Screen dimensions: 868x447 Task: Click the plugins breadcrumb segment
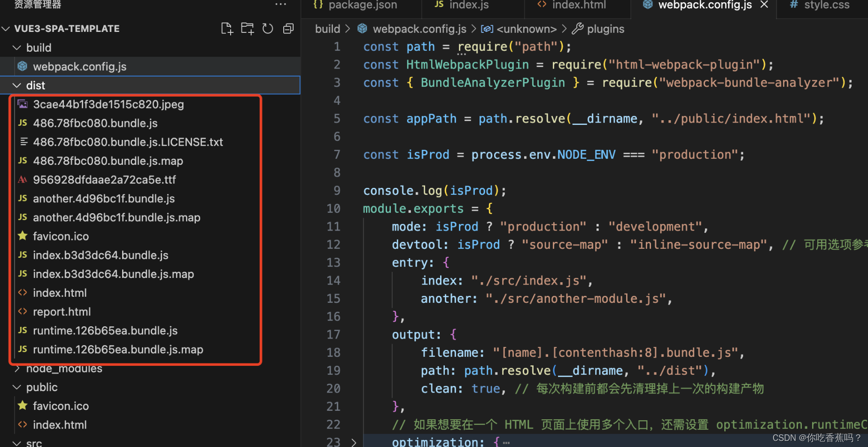coord(605,29)
